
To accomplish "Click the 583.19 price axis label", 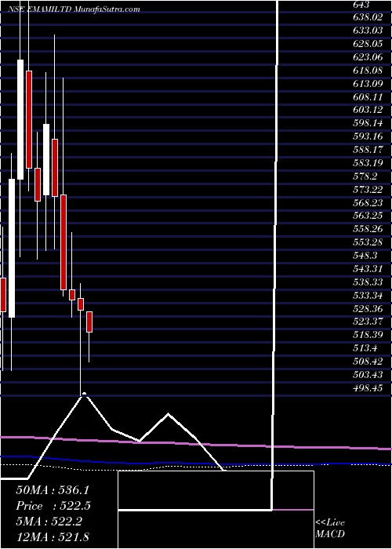I will 368,163.
